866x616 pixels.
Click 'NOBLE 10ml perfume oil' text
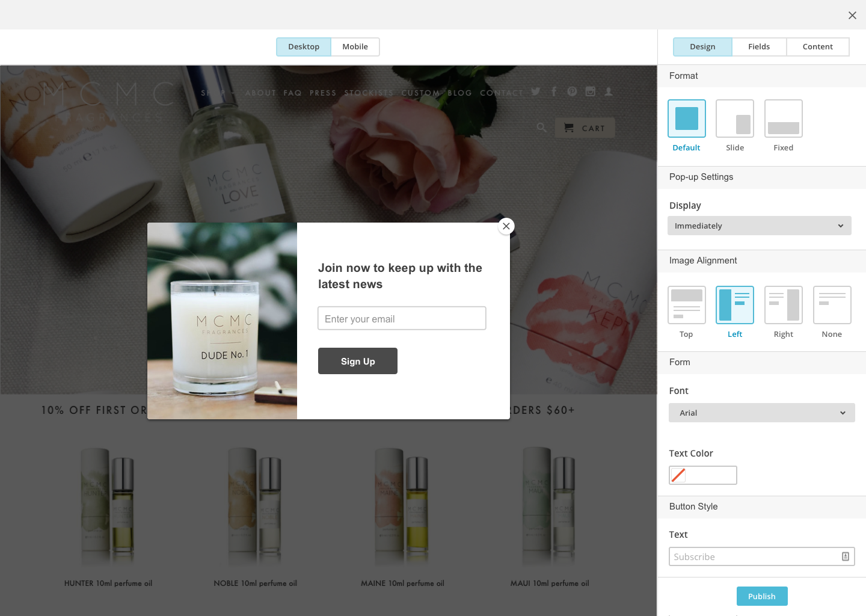pos(256,583)
